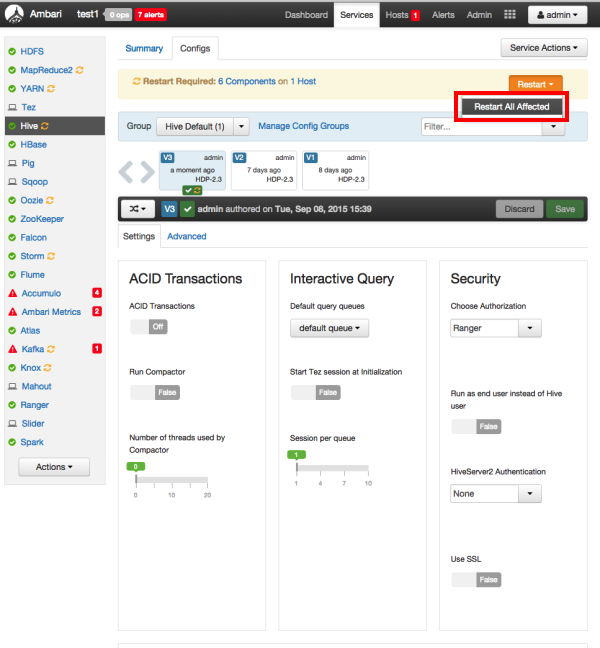The width and height of the screenshot is (600, 648).
Task: Click the Kafka red alert triangle
Action: point(13,349)
